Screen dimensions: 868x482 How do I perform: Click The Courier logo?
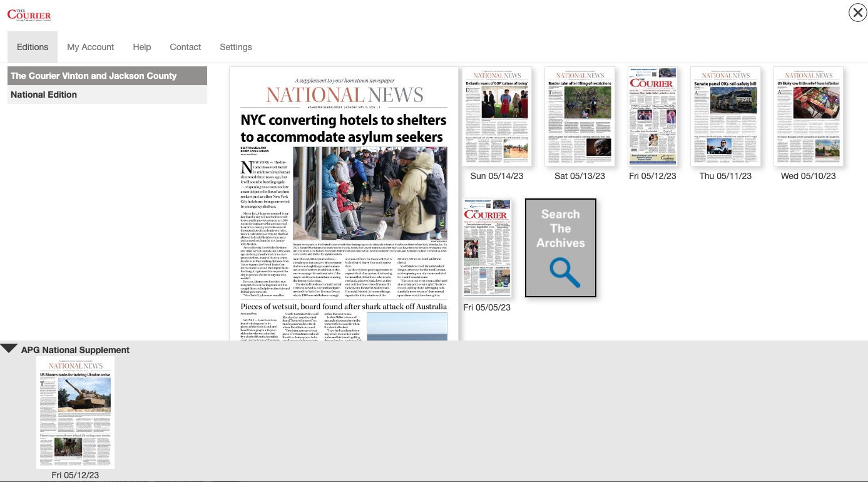(29, 15)
